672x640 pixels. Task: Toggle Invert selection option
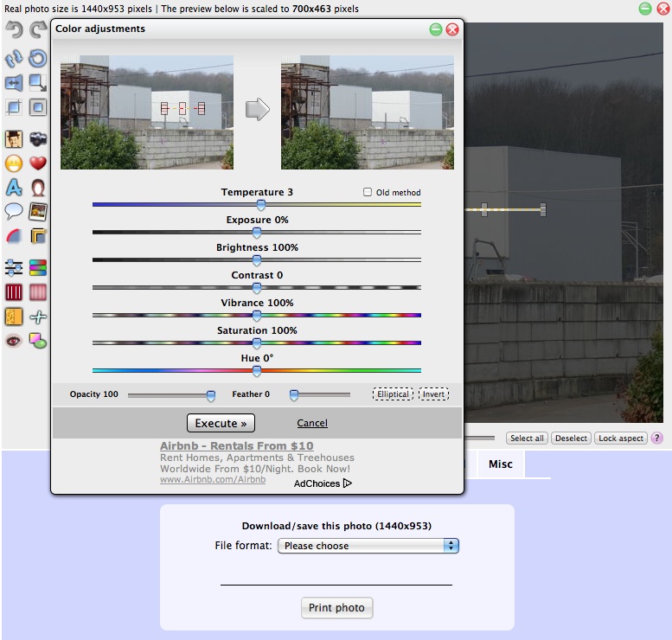coord(433,394)
